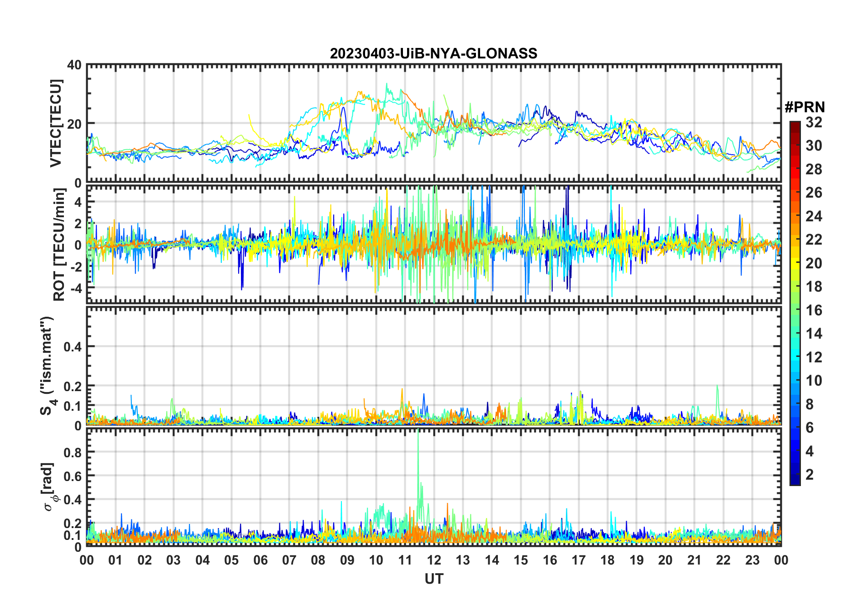Click x-axis hour tick label 10
Image resolution: width=868 pixels, height=607 pixels.
[x=376, y=560]
